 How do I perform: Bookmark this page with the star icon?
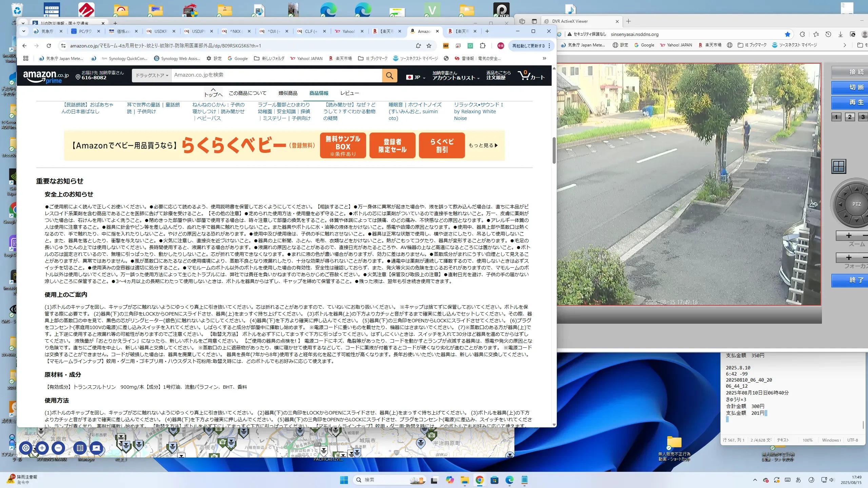tap(429, 46)
